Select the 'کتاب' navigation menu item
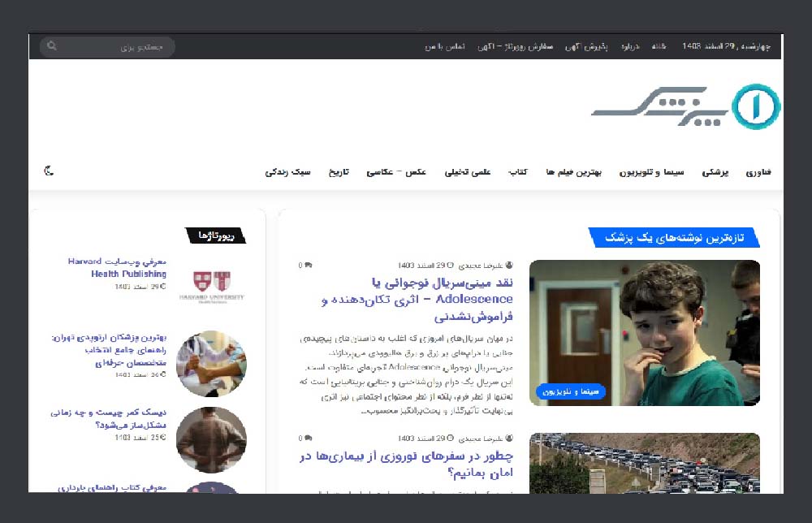This screenshot has width=812, height=523. pyautogui.click(x=518, y=172)
